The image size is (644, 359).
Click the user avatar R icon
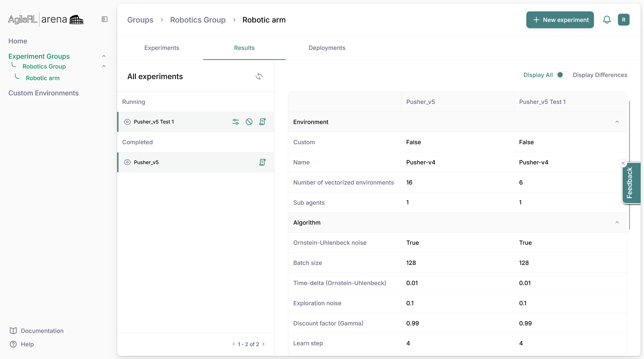pyautogui.click(x=623, y=20)
